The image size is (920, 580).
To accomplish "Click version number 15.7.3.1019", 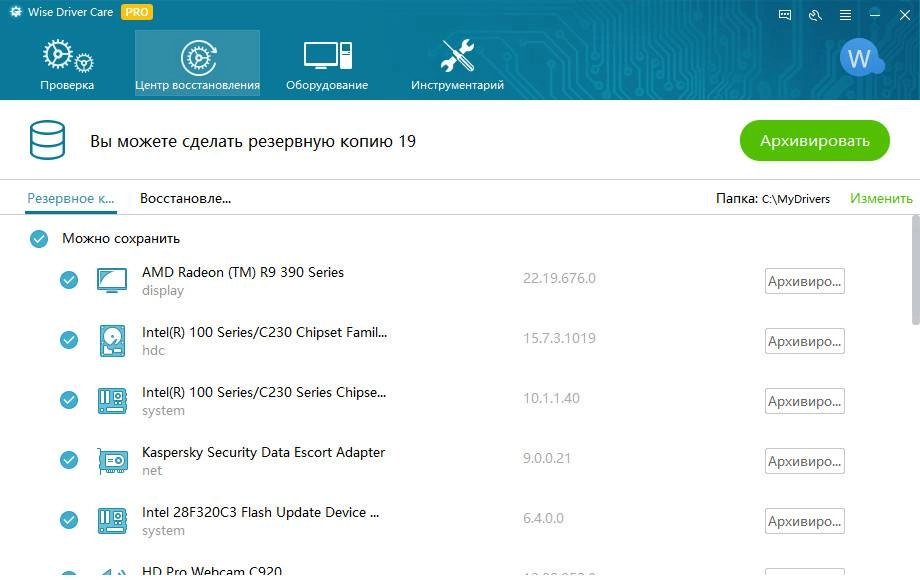I will (x=559, y=338).
